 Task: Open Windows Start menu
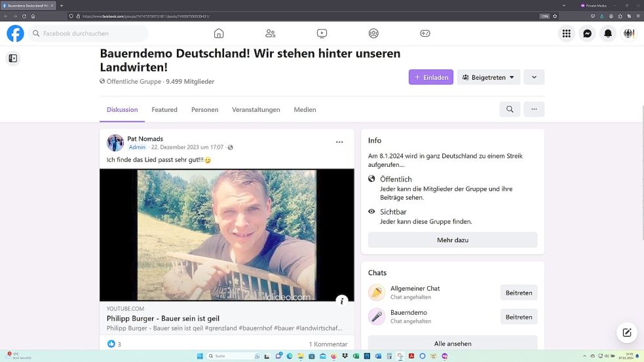[200, 356]
